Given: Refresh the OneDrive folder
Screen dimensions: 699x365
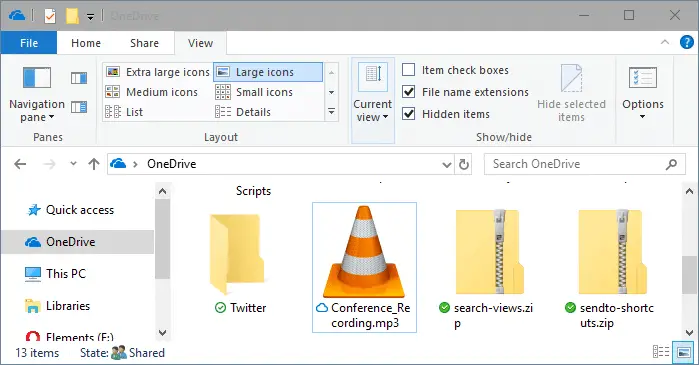Looking at the screenshot, I should tap(464, 164).
